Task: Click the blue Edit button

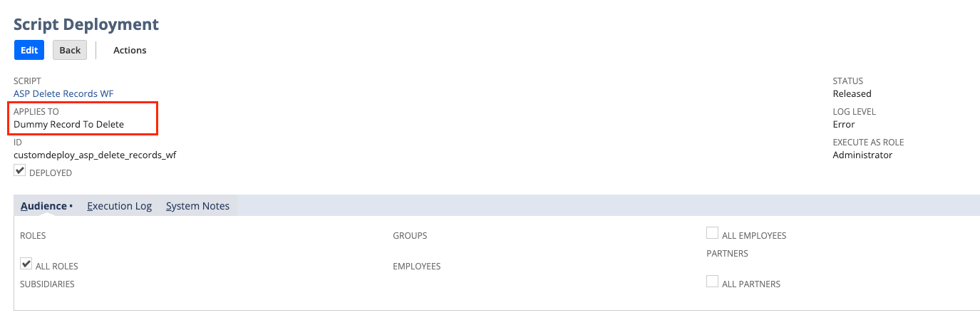Action: click(x=29, y=50)
